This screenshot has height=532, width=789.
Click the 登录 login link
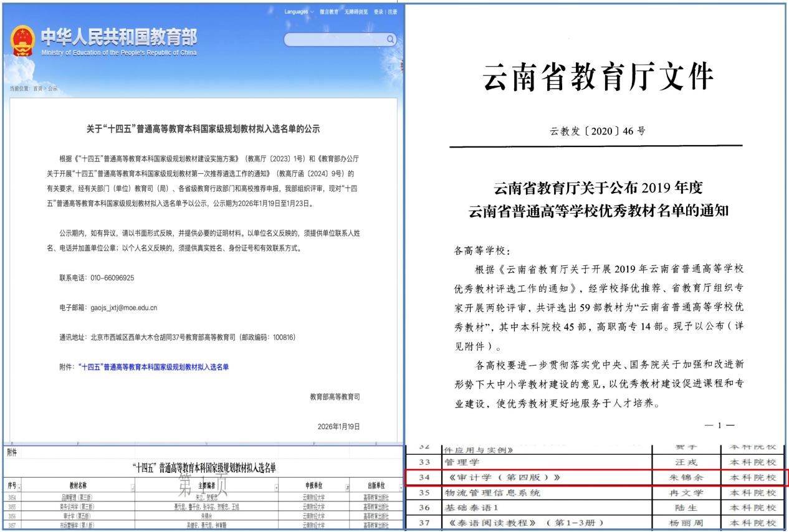(378, 12)
